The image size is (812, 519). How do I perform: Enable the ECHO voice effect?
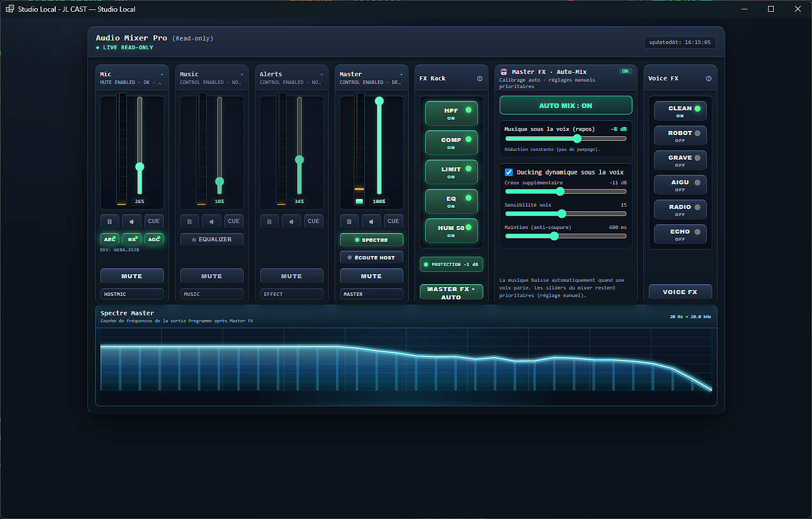[x=680, y=234]
